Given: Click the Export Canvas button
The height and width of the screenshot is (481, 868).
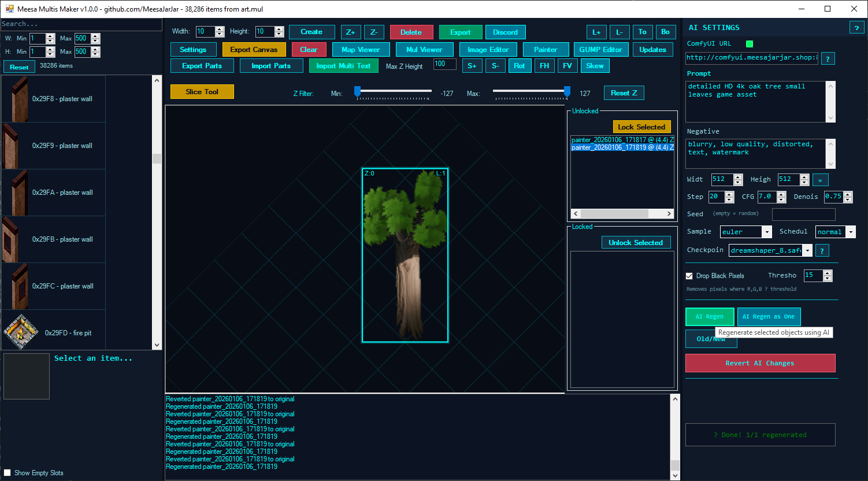Looking at the screenshot, I should (x=254, y=50).
